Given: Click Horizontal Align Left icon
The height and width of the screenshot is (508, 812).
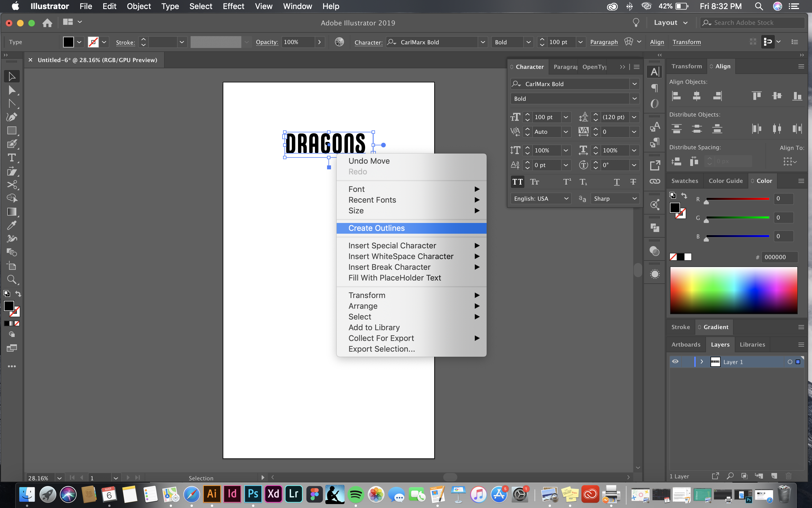Looking at the screenshot, I should 676,96.
